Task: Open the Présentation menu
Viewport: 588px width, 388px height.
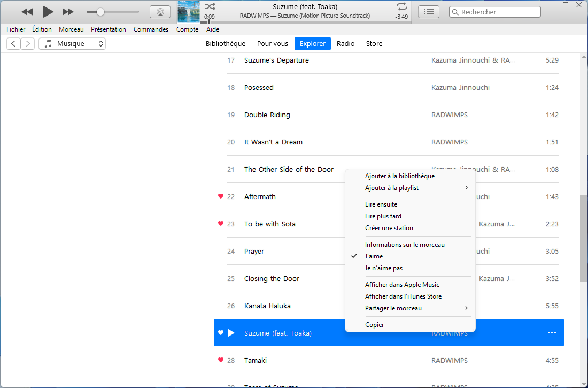Action: 109,29
